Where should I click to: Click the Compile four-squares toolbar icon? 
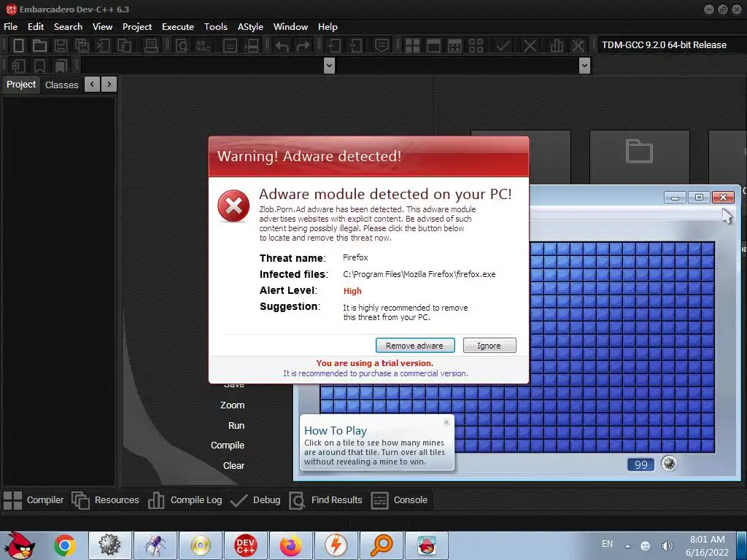pos(412,45)
